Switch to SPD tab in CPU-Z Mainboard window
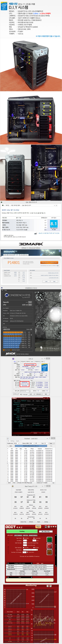Screen dimensions: 62x644 (33, 401)
